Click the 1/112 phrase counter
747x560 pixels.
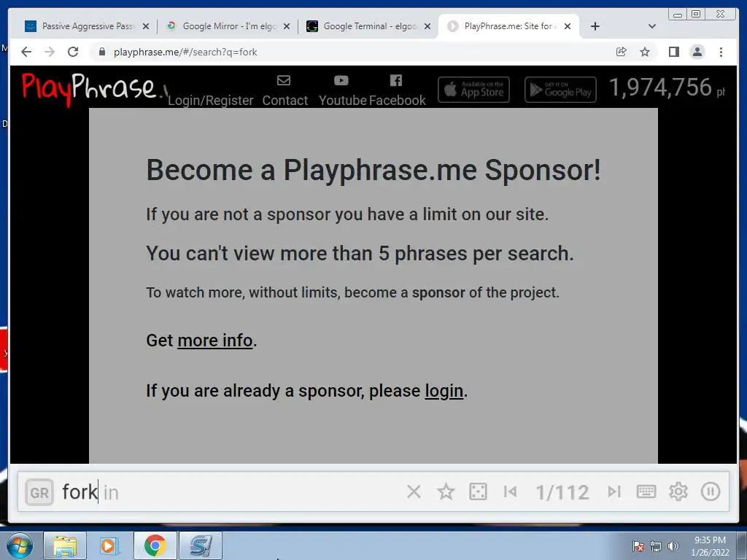[562, 492]
